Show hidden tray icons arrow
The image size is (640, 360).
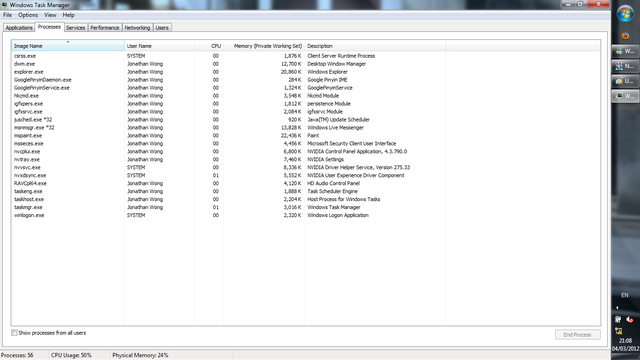[x=617, y=307]
